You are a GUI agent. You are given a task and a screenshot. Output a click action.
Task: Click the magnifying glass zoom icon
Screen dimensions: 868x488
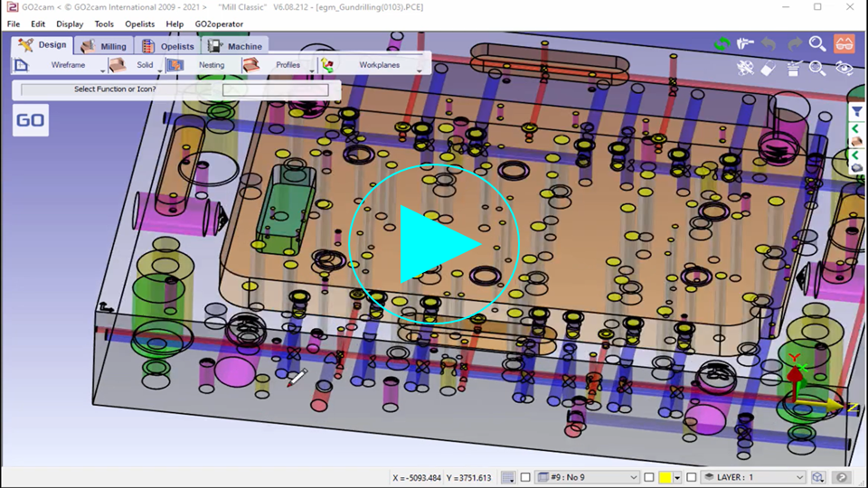[817, 43]
